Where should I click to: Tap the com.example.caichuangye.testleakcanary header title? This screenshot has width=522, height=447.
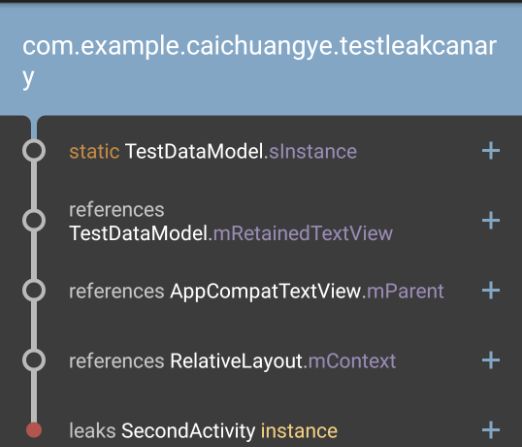tap(259, 62)
